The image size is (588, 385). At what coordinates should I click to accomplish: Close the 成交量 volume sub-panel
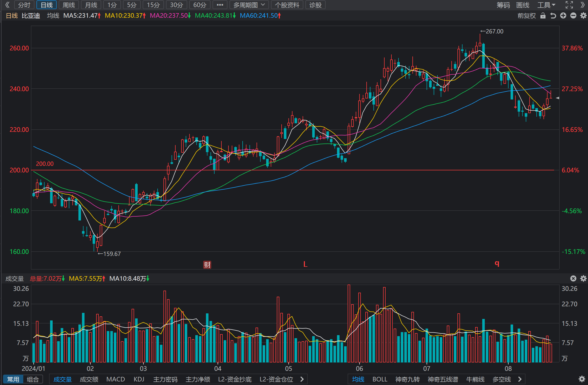[x=573, y=278]
